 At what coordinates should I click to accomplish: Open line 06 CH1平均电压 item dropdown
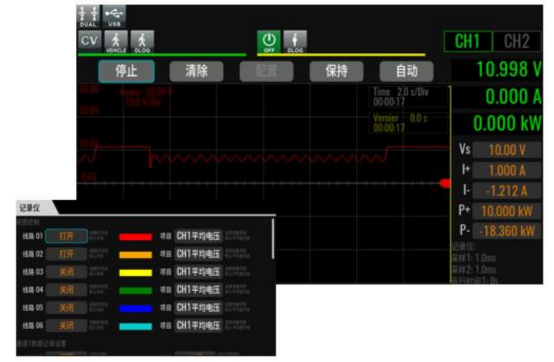click(x=199, y=326)
